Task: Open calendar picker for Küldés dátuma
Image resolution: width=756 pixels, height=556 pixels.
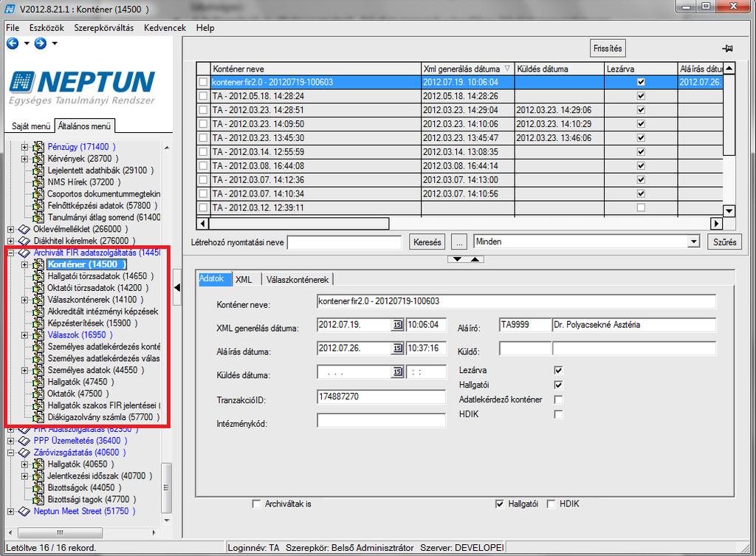Action: (x=397, y=372)
